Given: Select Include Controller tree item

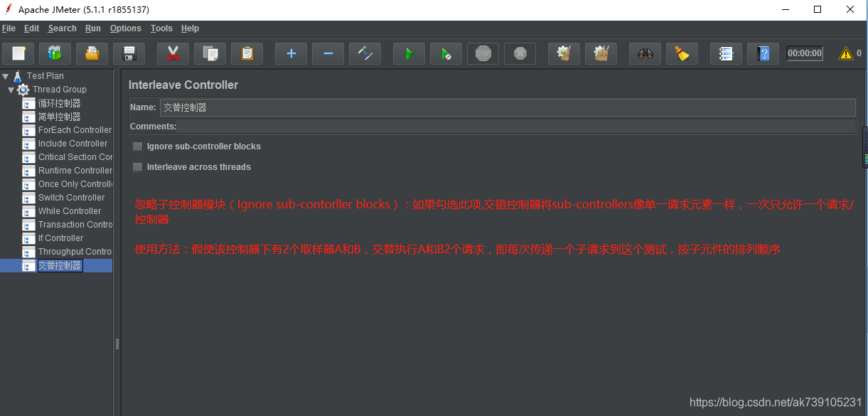Looking at the screenshot, I should [73, 144].
